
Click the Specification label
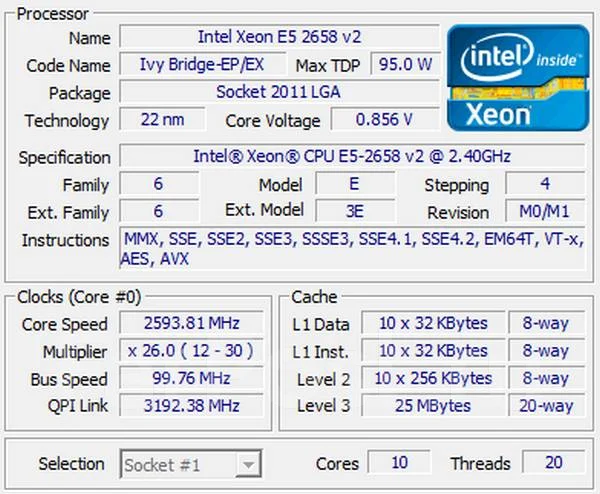coord(65,158)
